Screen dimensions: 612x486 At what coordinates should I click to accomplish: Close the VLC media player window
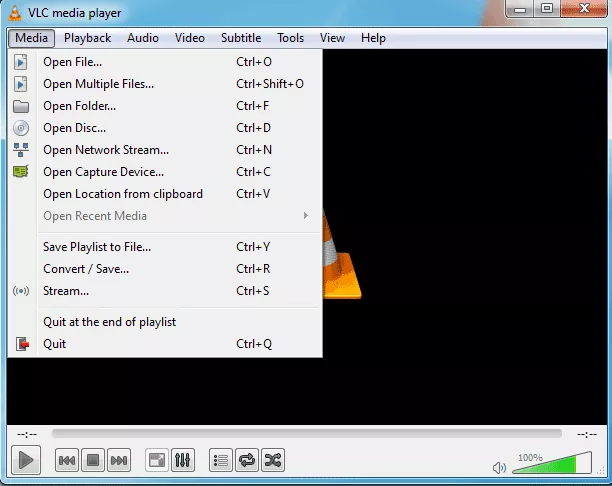(x=584, y=9)
